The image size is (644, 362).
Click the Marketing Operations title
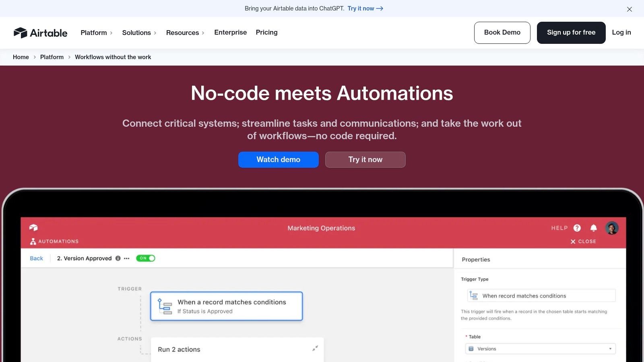click(321, 228)
